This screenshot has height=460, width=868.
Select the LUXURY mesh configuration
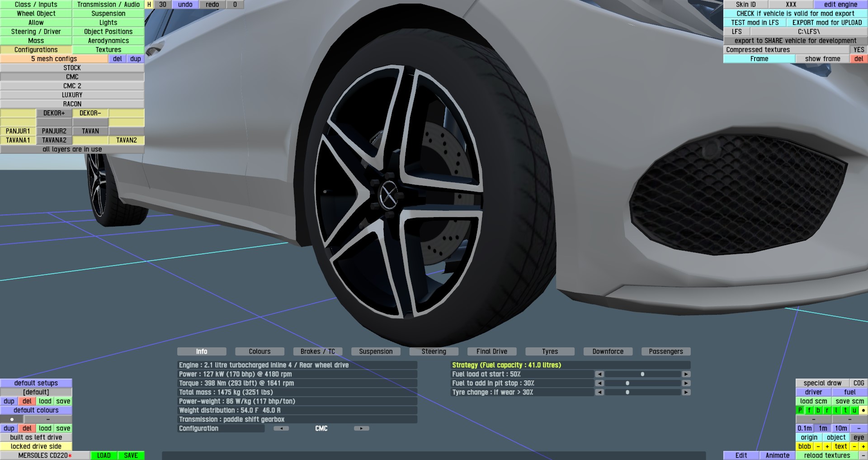[x=72, y=95]
